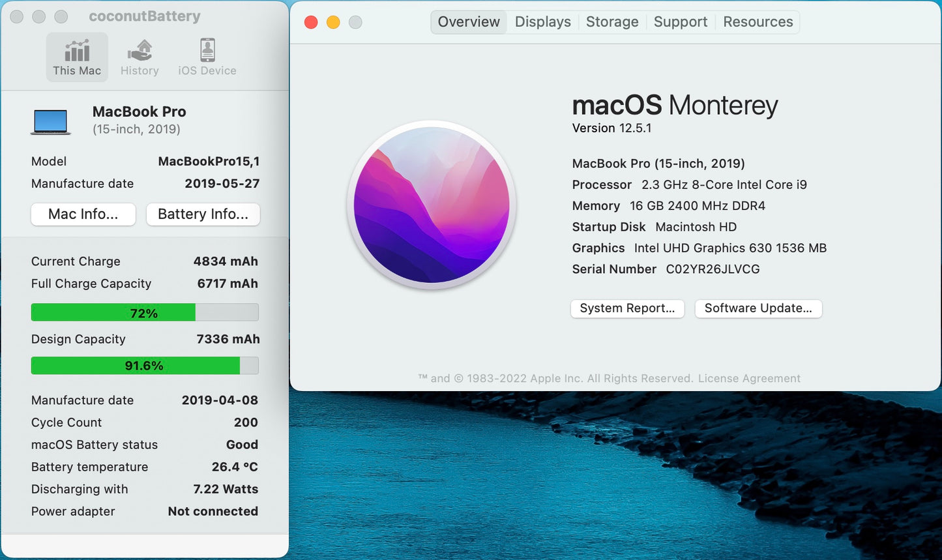The image size is (942, 560).
Task: Click the serial number C02YR26JLVCG
Action: click(713, 269)
